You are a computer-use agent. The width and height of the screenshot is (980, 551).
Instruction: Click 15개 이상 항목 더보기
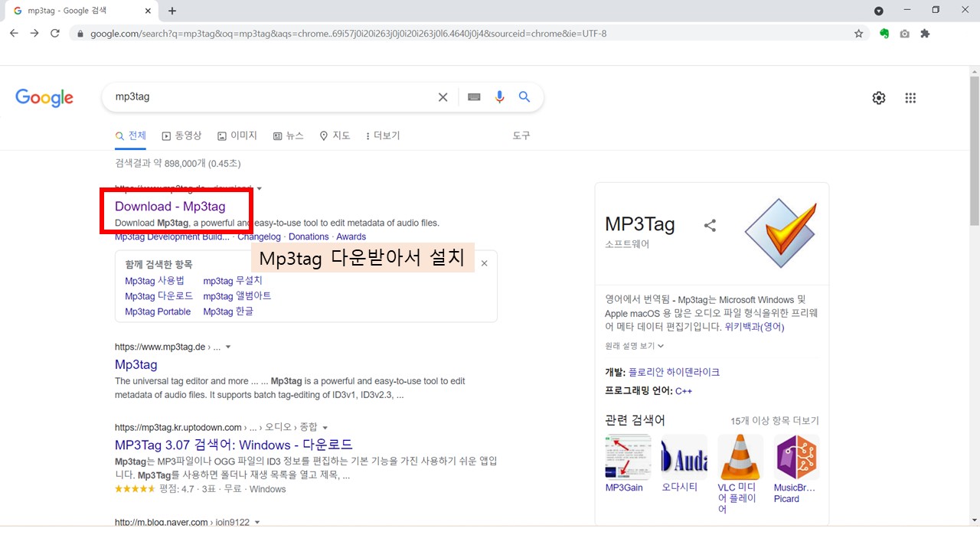[775, 421]
